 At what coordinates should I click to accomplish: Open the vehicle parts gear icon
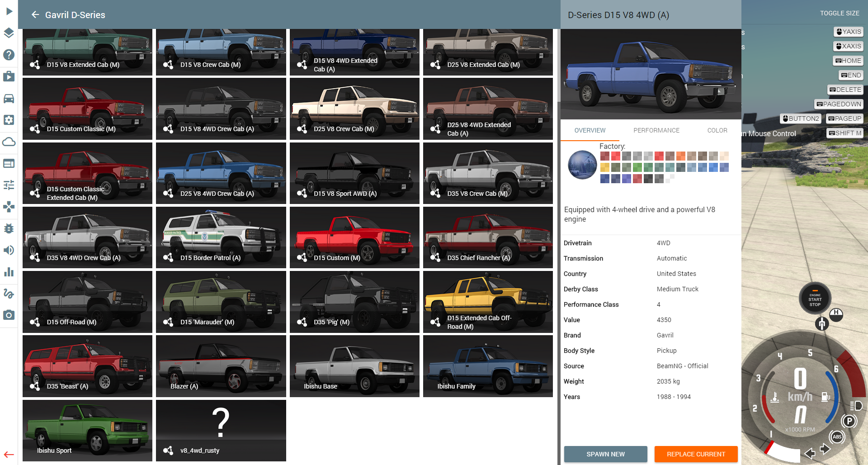tap(9, 120)
